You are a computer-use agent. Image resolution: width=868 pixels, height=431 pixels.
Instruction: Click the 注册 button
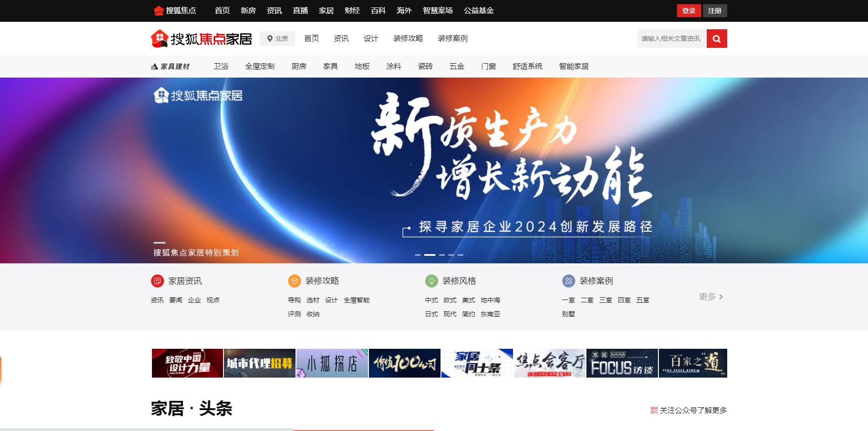pyautogui.click(x=715, y=11)
